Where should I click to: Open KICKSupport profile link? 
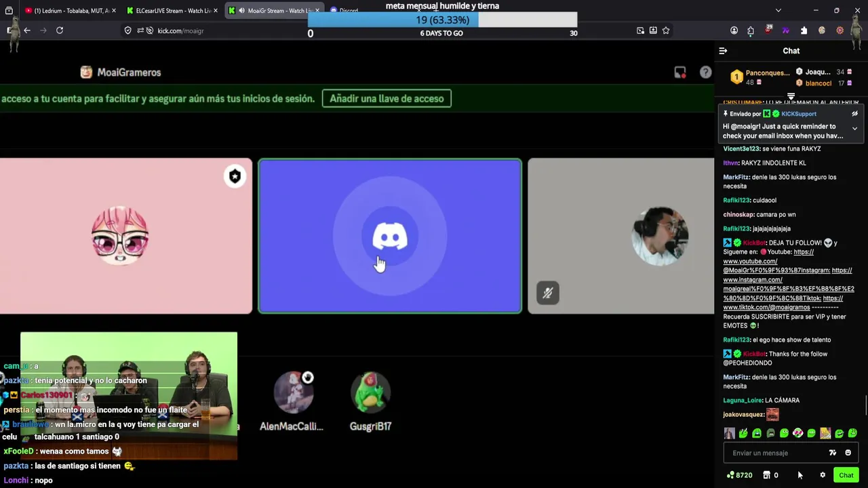coord(799,114)
